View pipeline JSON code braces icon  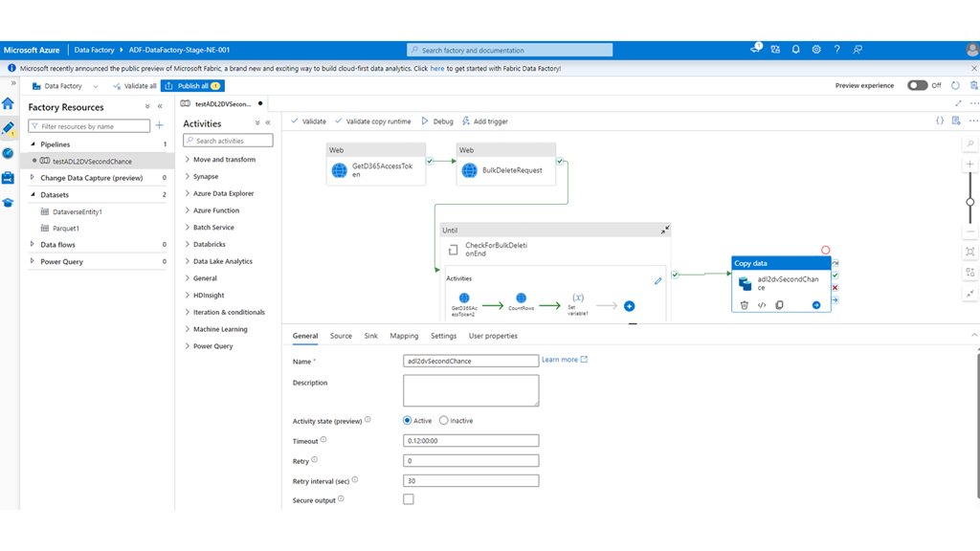coord(940,121)
